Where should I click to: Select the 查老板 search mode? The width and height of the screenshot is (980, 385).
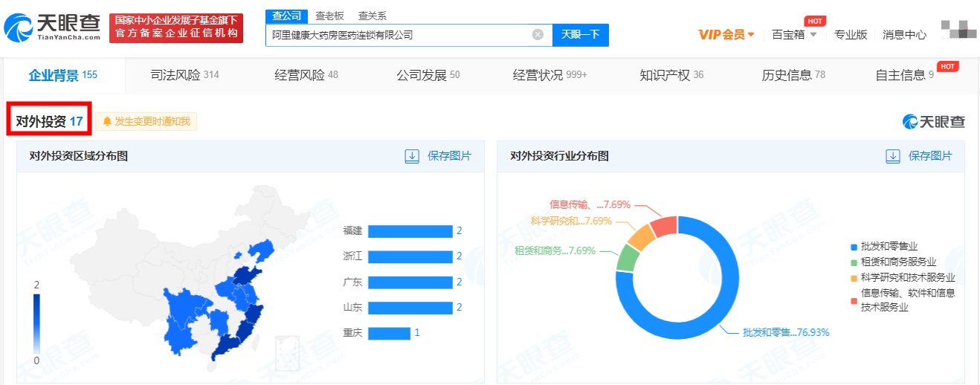tap(329, 16)
